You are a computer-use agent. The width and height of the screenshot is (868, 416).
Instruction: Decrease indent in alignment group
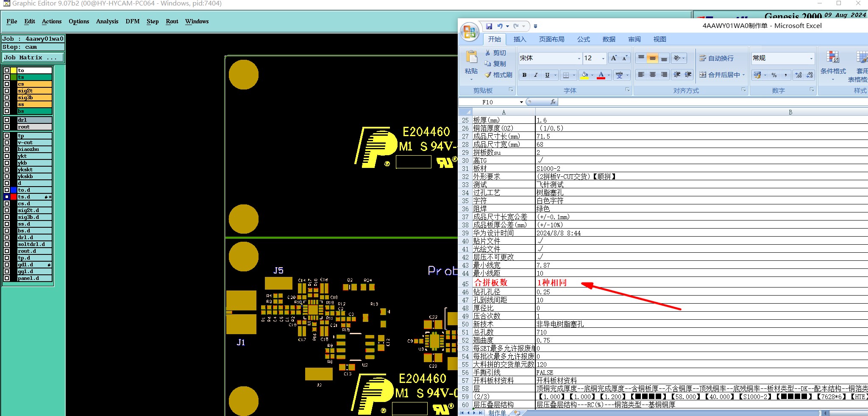[x=677, y=75]
